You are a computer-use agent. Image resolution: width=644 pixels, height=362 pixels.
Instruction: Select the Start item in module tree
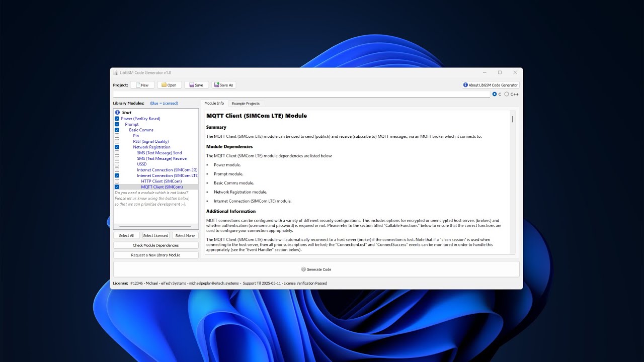point(126,113)
